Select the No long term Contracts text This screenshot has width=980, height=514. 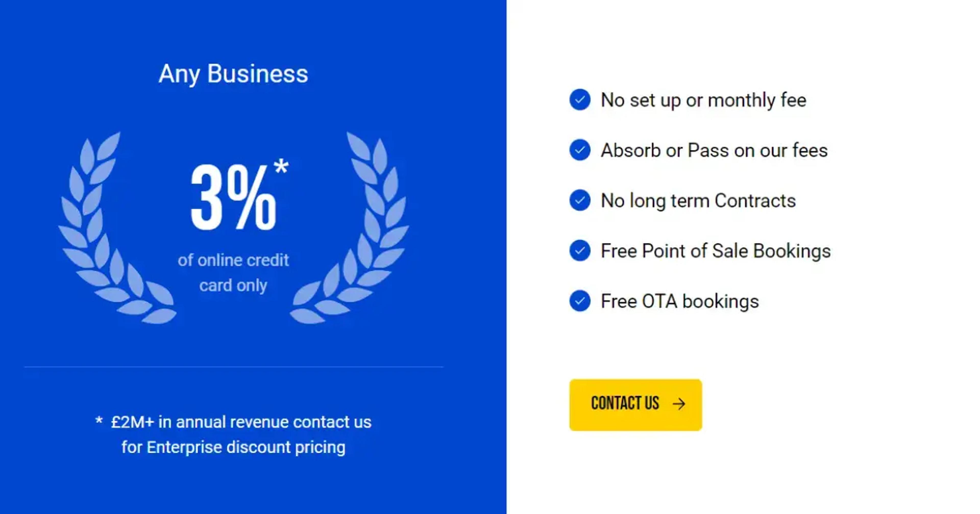698,201
